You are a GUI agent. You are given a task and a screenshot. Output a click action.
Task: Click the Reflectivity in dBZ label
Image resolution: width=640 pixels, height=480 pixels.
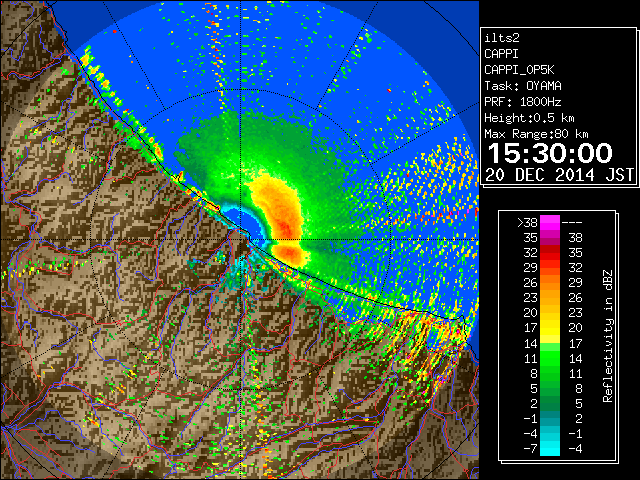pyautogui.click(x=607, y=336)
